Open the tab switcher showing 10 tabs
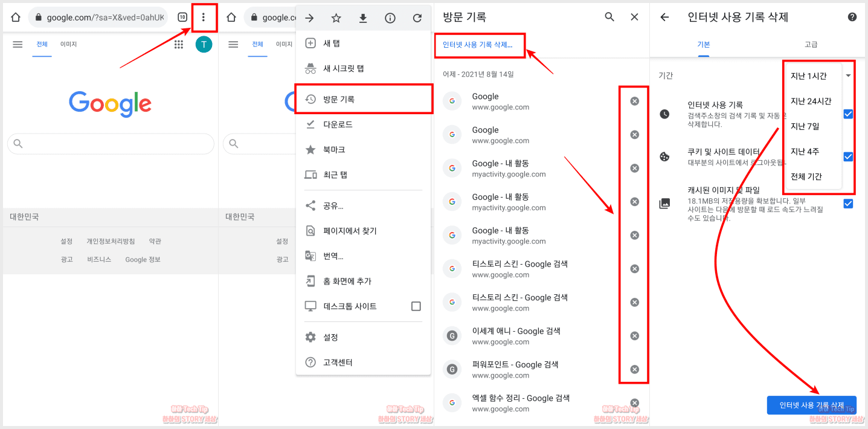 [182, 18]
